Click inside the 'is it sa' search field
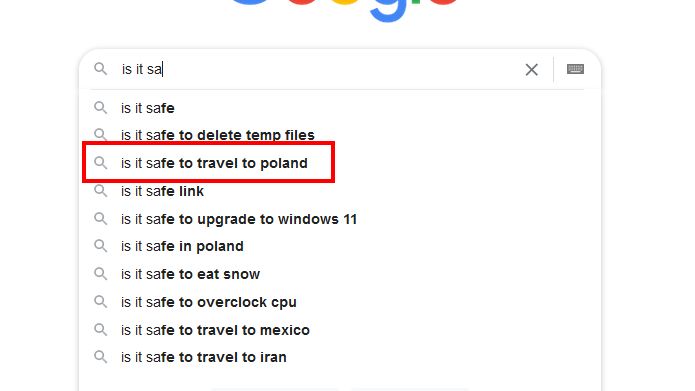 319,69
